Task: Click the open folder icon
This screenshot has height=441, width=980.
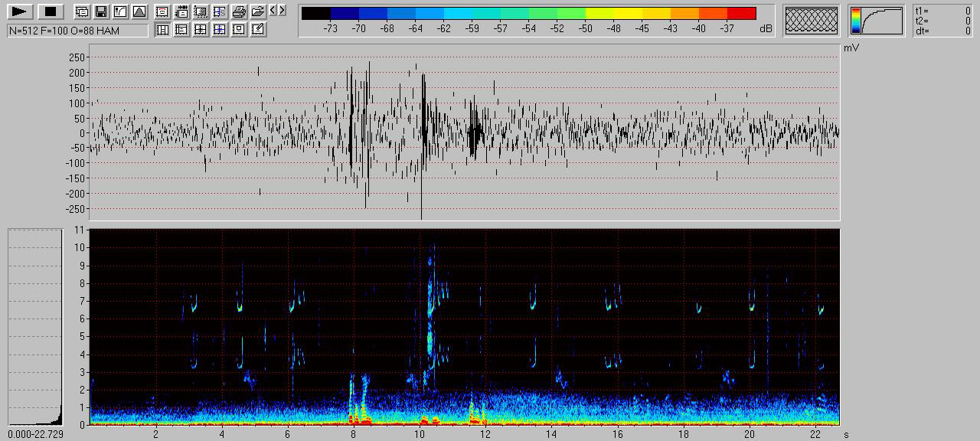Action: click(258, 11)
